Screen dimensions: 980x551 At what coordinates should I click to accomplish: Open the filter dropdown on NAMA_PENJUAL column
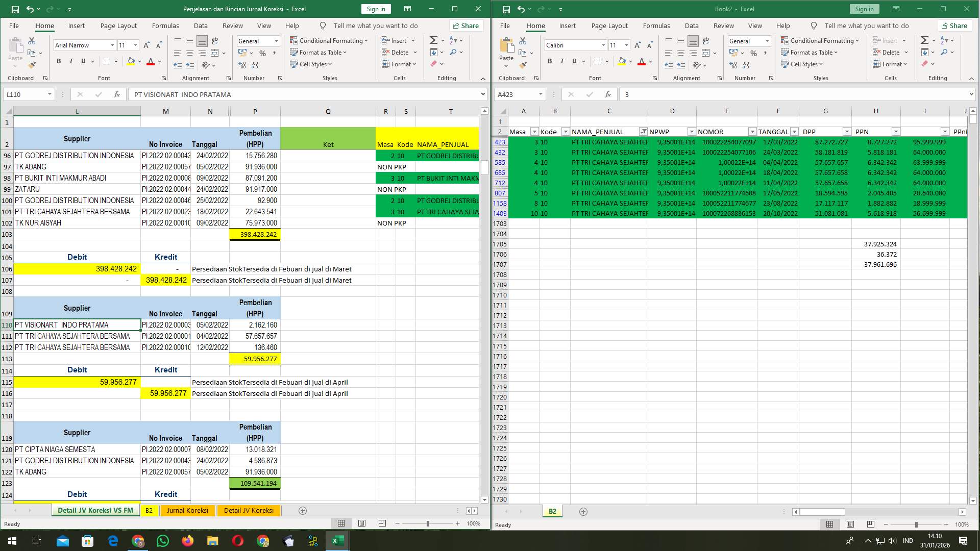pos(643,131)
